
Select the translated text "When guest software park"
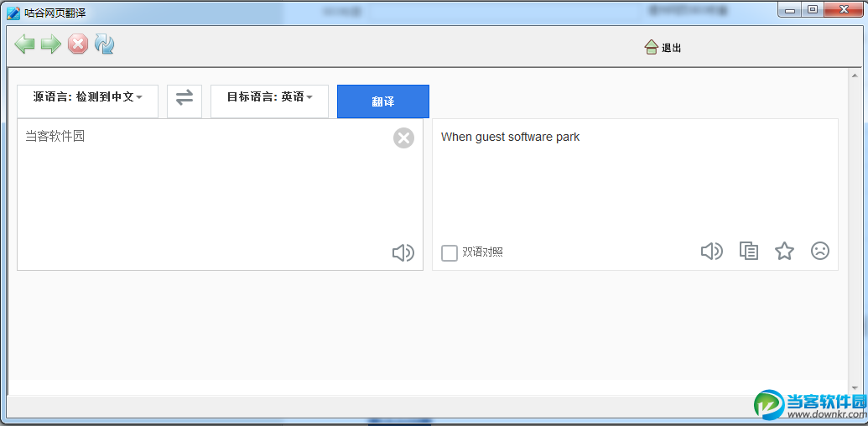tap(510, 138)
